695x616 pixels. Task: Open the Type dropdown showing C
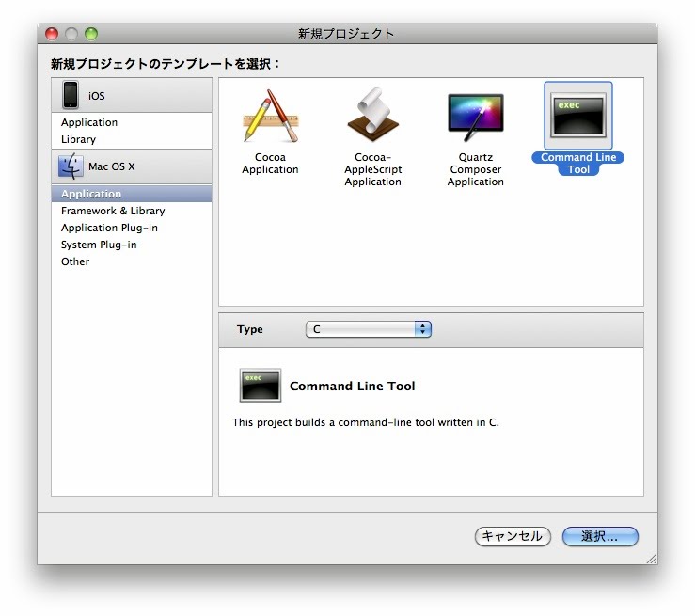(368, 329)
